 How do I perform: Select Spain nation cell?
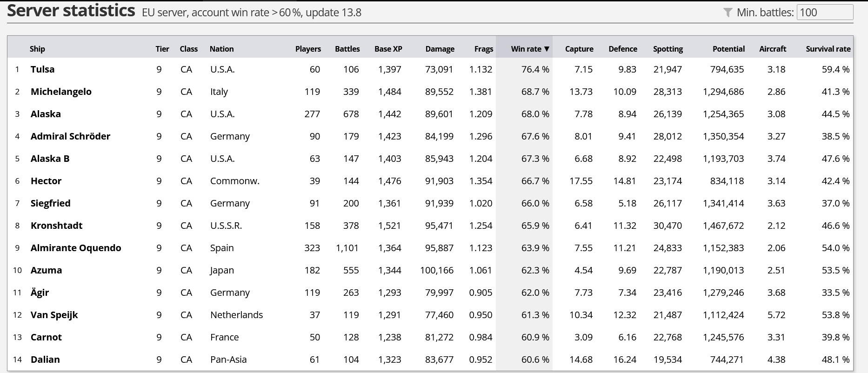(x=222, y=248)
